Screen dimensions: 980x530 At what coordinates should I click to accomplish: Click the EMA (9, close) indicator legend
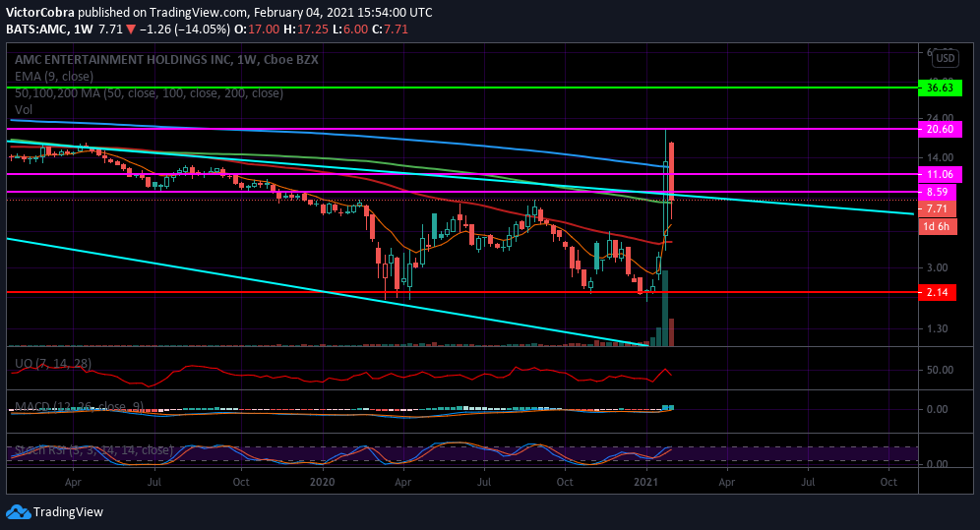pyautogui.click(x=54, y=76)
